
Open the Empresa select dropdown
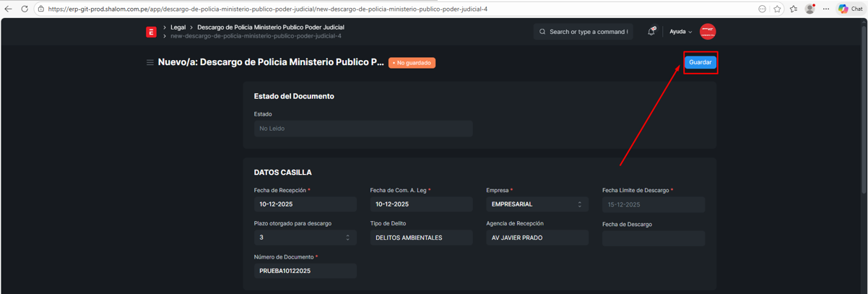point(537,204)
